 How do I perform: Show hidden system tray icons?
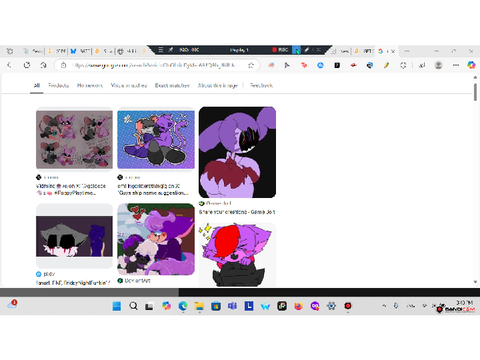pyautogui.click(x=384, y=306)
